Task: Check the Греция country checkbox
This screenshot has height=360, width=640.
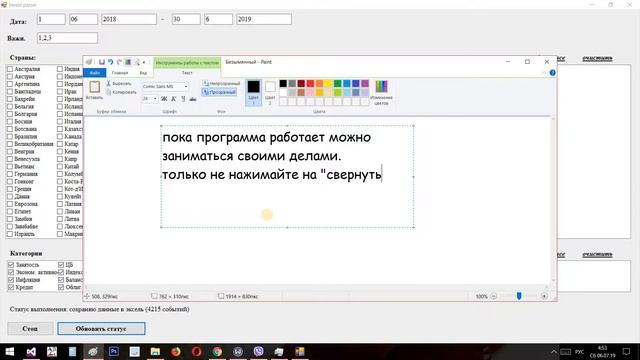Action: [x=10, y=189]
